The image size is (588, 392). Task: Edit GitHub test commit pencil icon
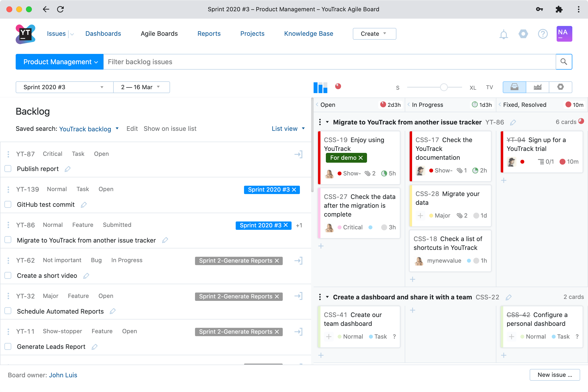[84, 205]
